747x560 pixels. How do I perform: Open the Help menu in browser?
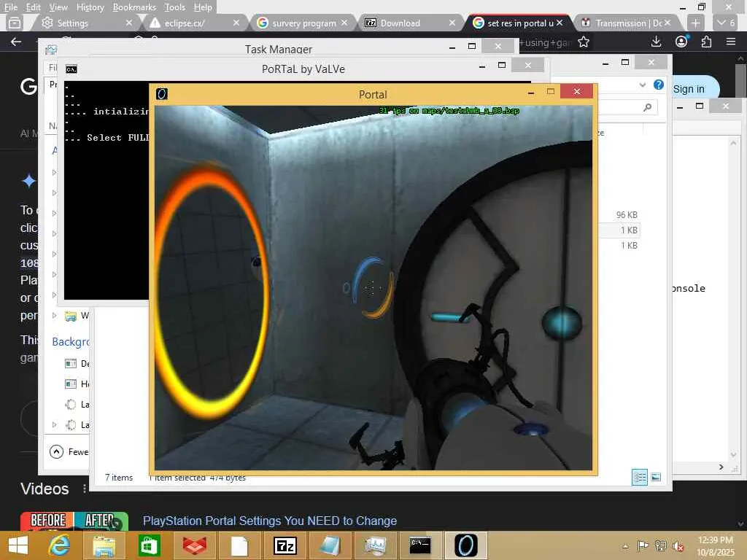[x=203, y=7]
